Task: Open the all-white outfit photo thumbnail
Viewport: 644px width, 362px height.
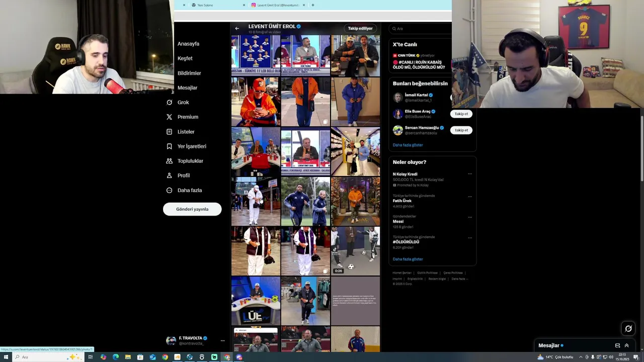Action: [256, 201]
